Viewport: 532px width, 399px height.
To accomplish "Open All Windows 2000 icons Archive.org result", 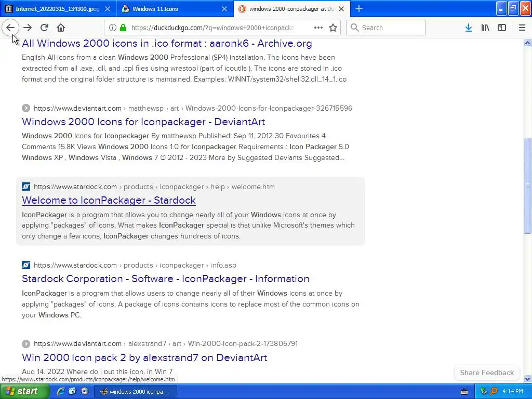I will [x=167, y=44].
